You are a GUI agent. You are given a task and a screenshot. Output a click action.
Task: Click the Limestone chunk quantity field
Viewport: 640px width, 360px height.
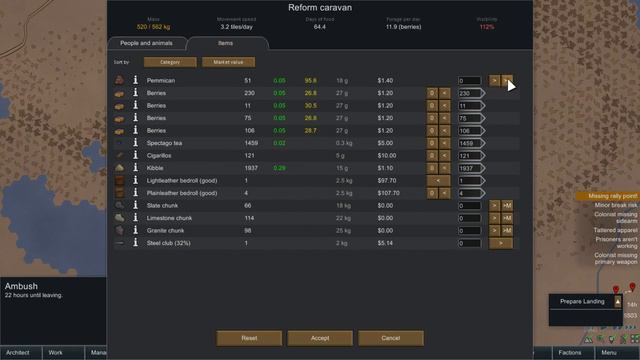tap(469, 218)
